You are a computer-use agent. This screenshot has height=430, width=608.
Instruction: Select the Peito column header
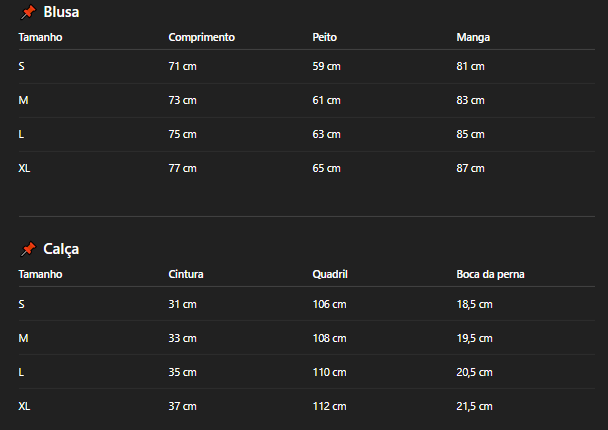[x=324, y=37]
